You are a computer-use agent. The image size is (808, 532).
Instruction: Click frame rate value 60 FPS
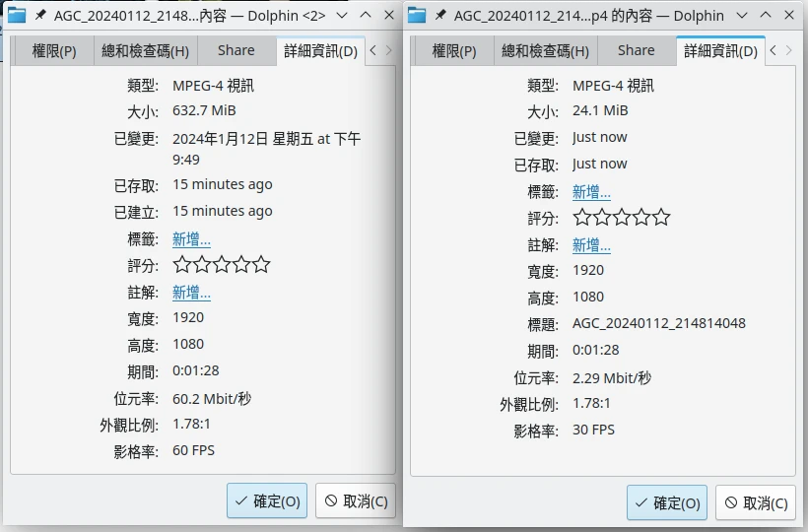coord(193,450)
